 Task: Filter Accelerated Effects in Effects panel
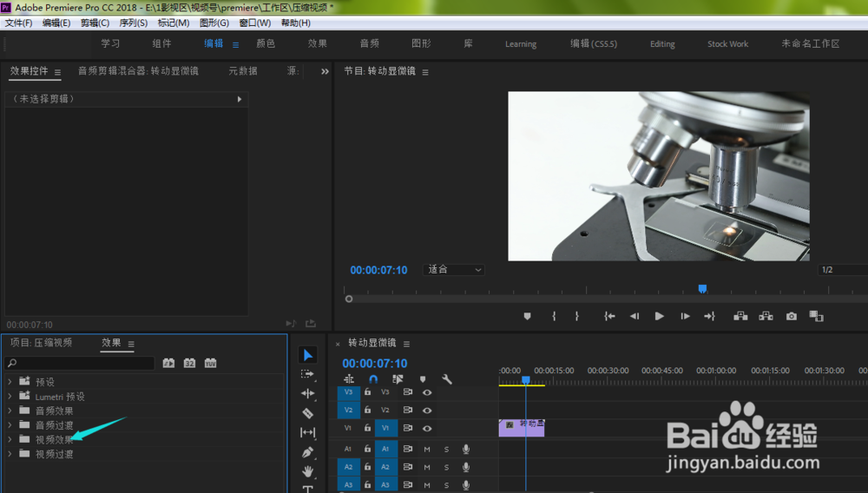click(169, 363)
